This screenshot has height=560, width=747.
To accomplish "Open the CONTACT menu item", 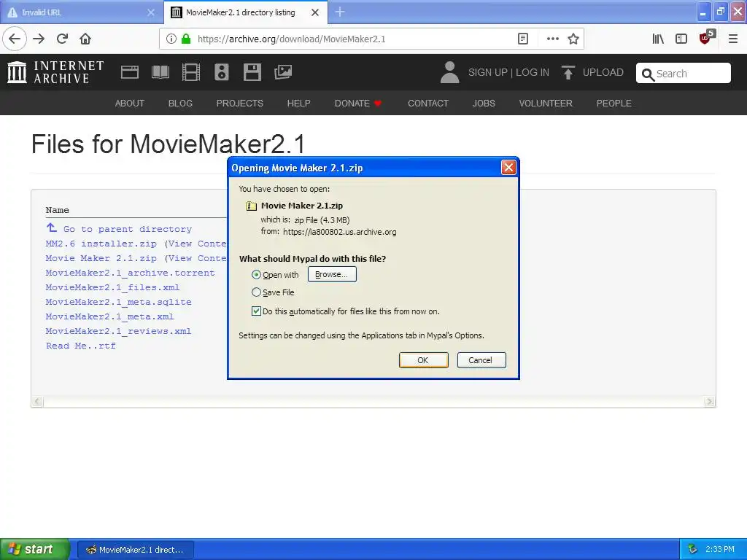I will coord(428,104).
